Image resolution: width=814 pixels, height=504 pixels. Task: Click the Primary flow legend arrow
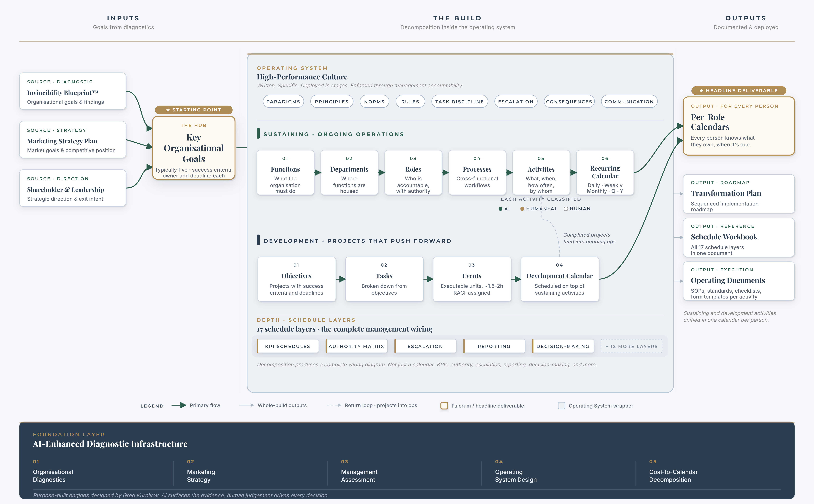coord(179,405)
